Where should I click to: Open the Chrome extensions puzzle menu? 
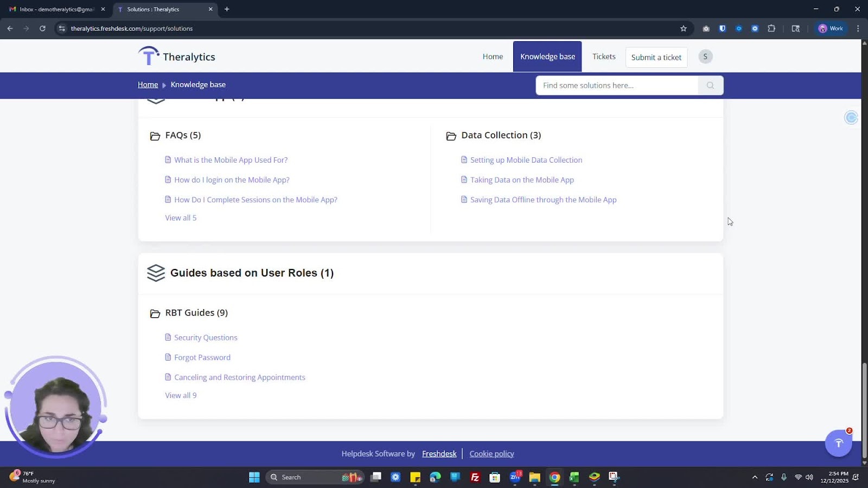pyautogui.click(x=771, y=28)
